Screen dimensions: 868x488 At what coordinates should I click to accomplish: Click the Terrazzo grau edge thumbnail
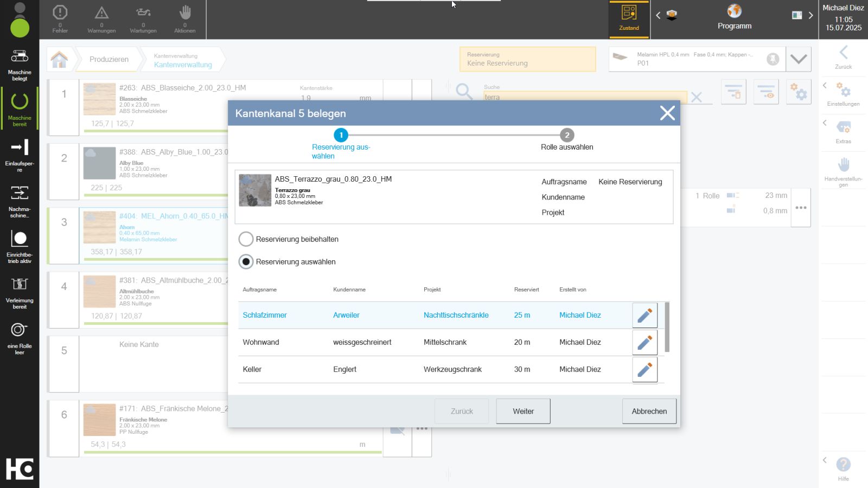point(255,190)
